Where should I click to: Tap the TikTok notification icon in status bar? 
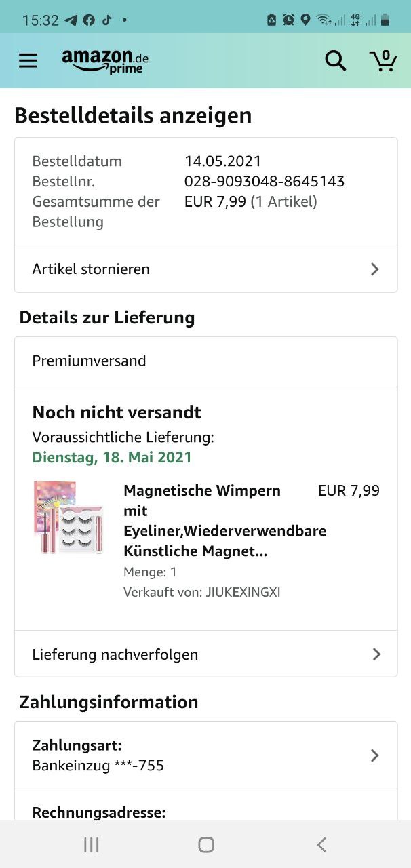click(x=106, y=20)
